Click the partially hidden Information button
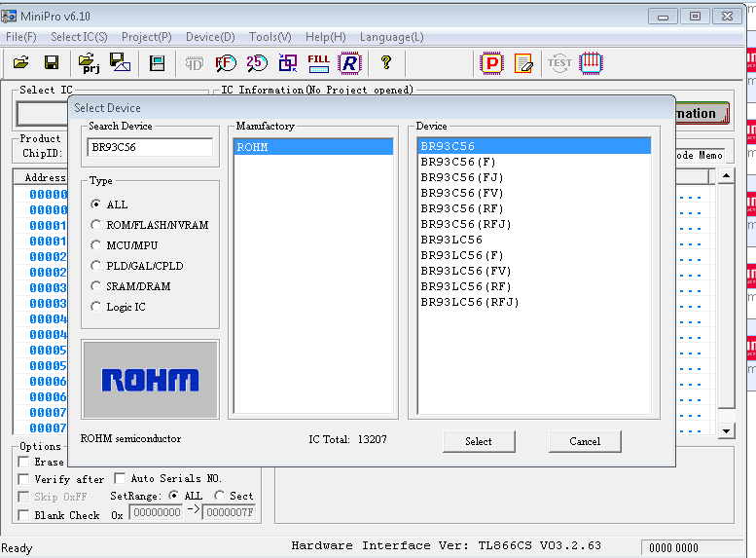 (x=702, y=113)
